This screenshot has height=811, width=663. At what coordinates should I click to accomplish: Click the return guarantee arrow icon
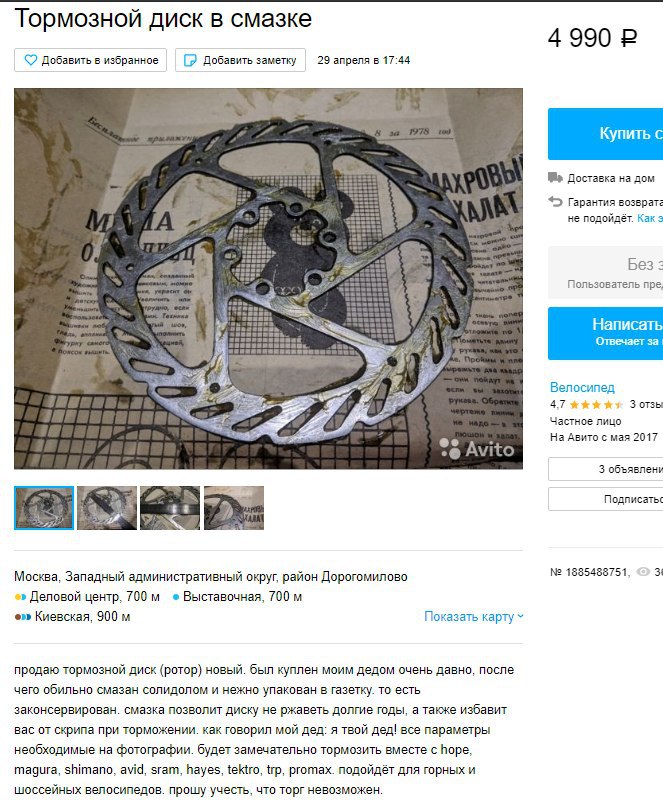pos(555,202)
